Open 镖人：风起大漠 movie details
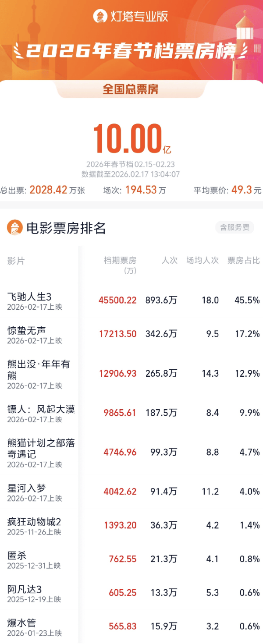The height and width of the screenshot is (644, 263). [41, 409]
